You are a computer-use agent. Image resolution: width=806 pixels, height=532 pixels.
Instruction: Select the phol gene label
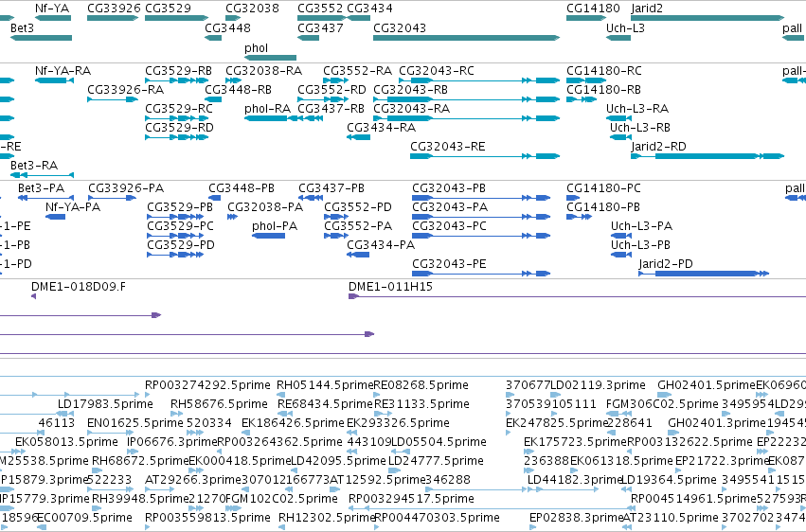(x=256, y=47)
